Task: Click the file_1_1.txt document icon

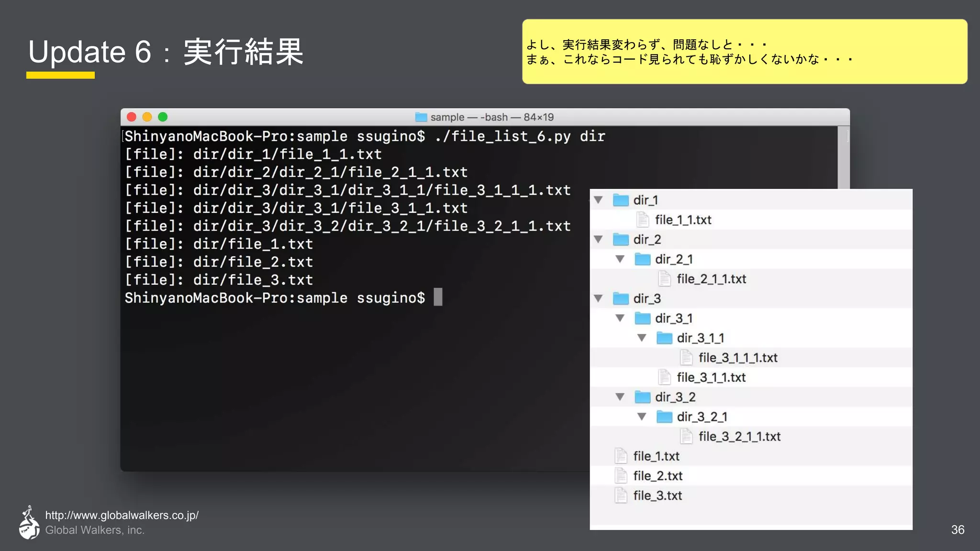Action: (643, 220)
